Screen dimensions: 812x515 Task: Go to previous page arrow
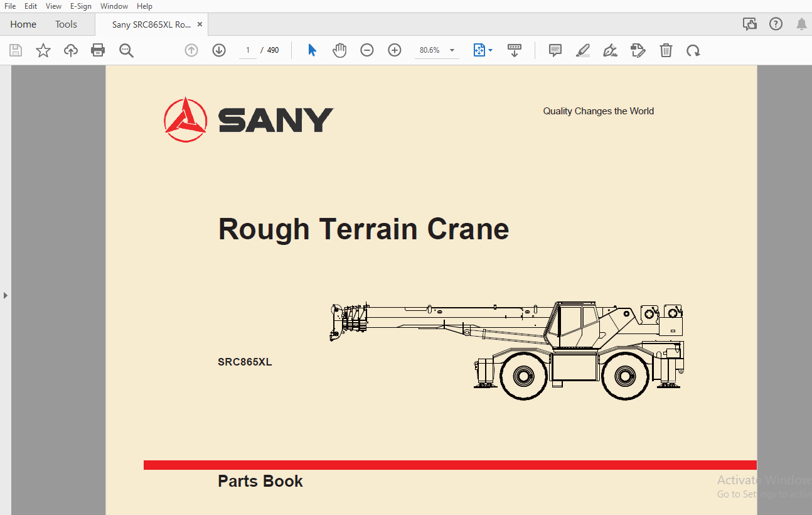(x=191, y=50)
